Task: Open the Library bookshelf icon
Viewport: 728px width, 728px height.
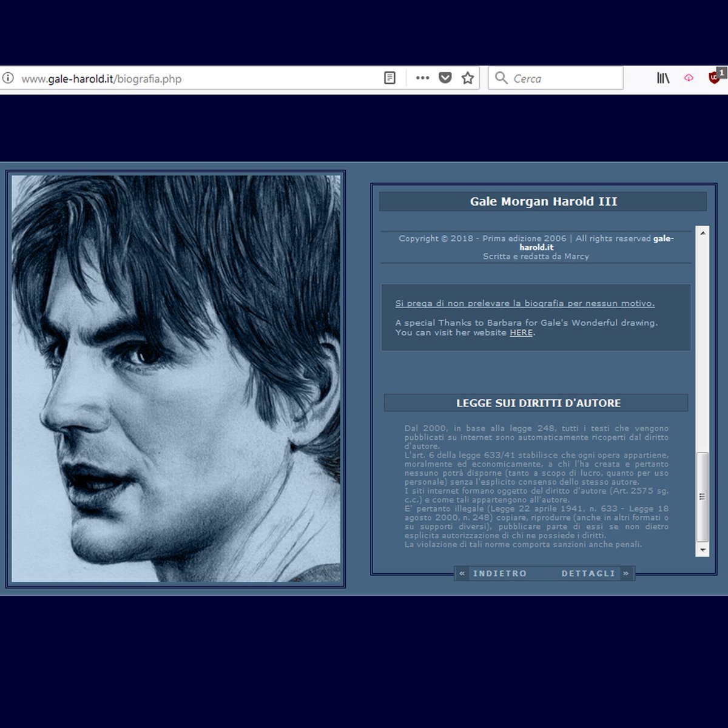Action: pyautogui.click(x=663, y=78)
